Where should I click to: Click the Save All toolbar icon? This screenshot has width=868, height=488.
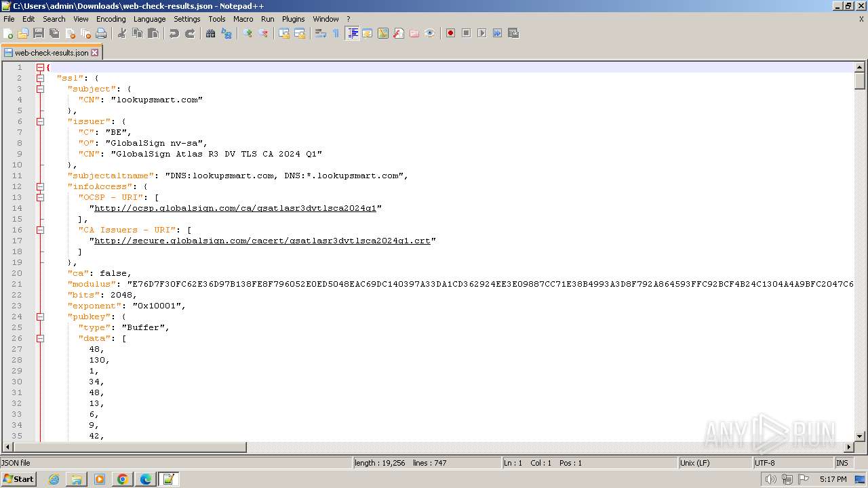pos(54,33)
